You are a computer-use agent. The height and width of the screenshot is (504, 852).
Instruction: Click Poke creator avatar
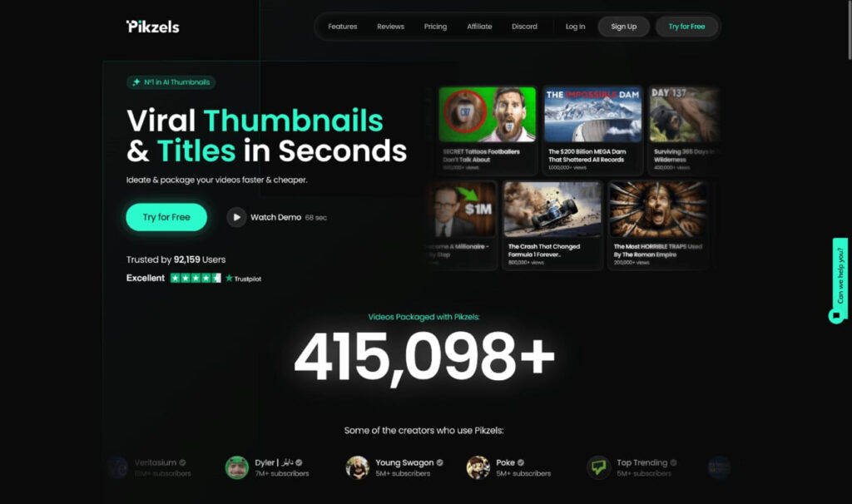click(478, 467)
